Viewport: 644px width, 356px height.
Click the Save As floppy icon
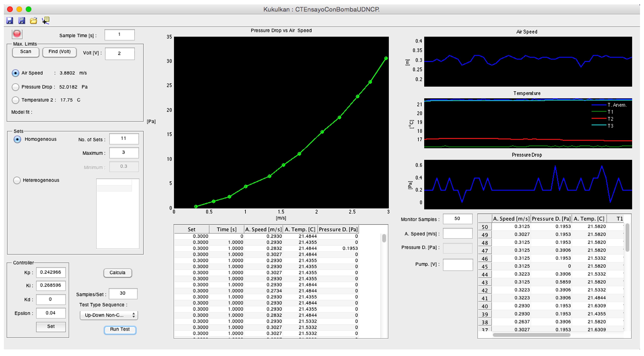(x=22, y=20)
